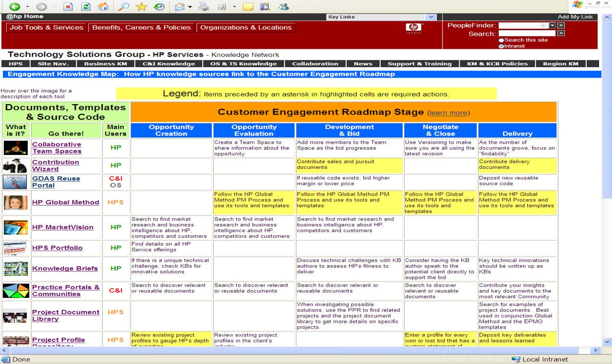Open the KM & KCR Policies tab
The width and height of the screenshot is (612, 364).
[x=497, y=64]
